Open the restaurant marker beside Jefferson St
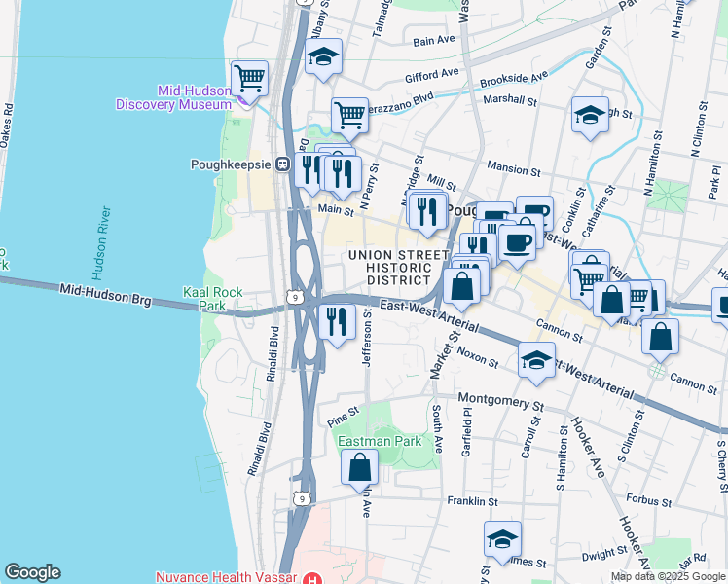Screen dimensions: 728x584 point(337,322)
